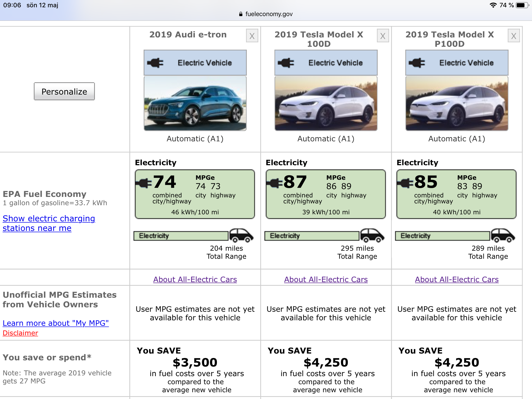This screenshot has width=532, height=399.
Task: Click Audi 'User MPG estimates are not yet available' text
Action: tap(195, 313)
